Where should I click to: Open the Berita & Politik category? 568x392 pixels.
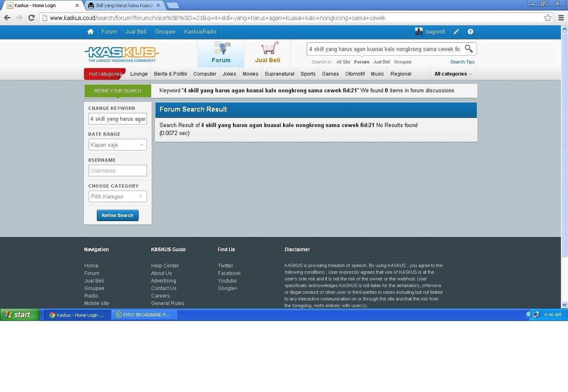tap(171, 74)
